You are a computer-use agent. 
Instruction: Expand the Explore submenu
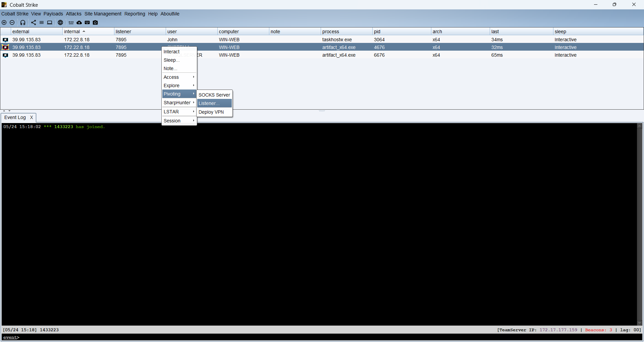[x=179, y=85]
